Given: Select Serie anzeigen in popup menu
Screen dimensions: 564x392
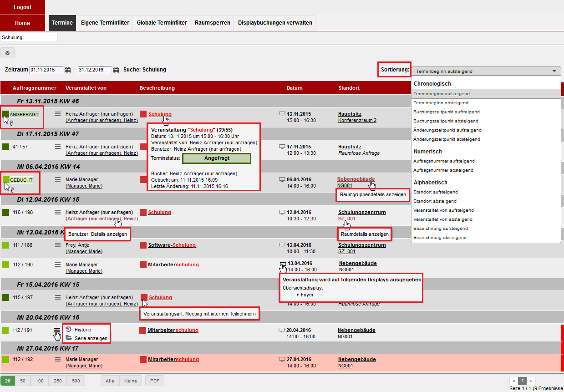Looking at the screenshot, I should point(86,338).
